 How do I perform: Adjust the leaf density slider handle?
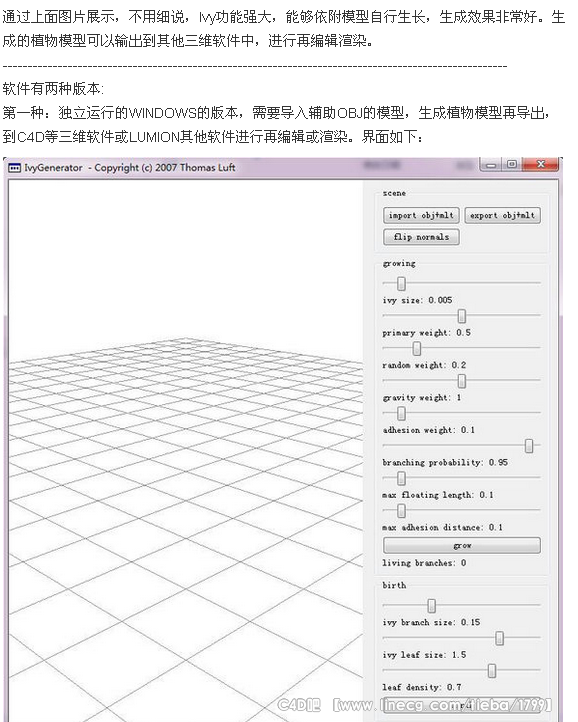coord(491,671)
